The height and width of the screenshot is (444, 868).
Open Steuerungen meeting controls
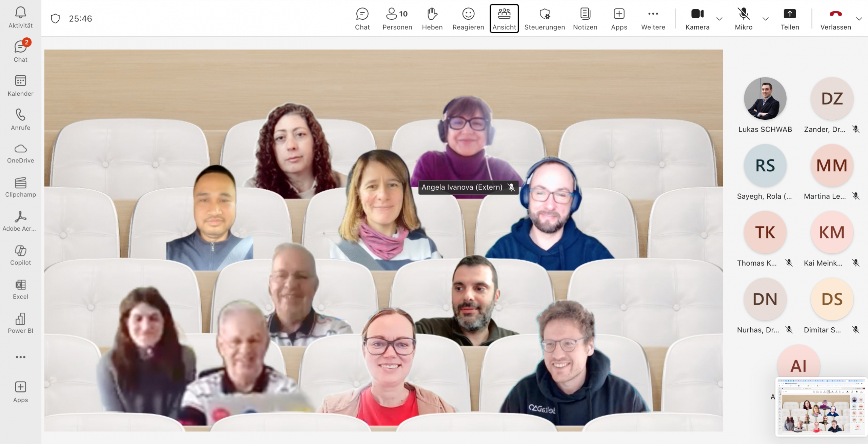[x=545, y=19]
